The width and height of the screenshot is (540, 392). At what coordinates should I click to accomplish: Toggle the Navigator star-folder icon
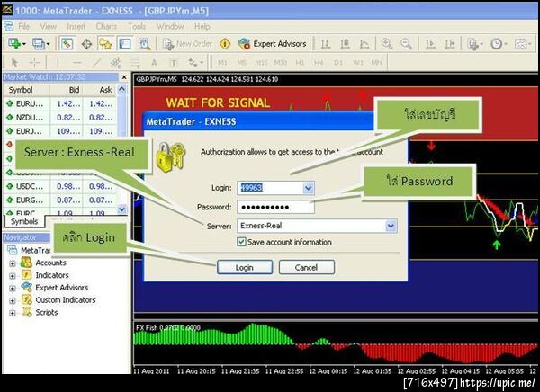105,44
